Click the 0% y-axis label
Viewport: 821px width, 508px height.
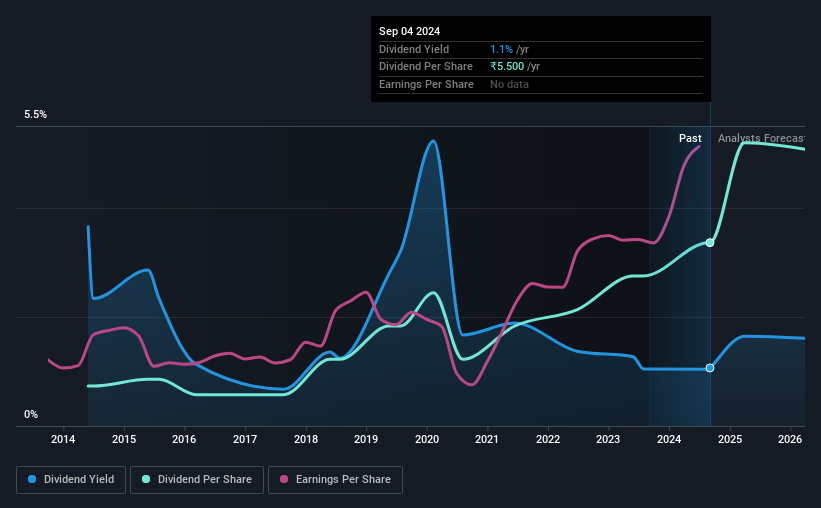coord(31,414)
